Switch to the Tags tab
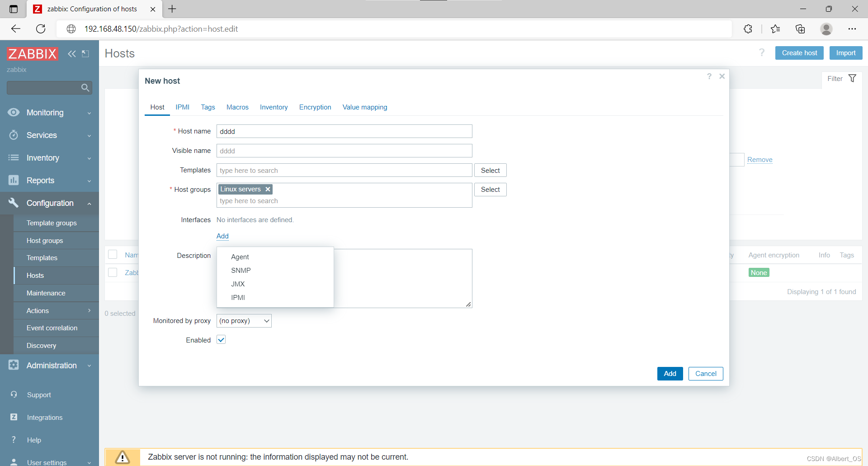 208,107
